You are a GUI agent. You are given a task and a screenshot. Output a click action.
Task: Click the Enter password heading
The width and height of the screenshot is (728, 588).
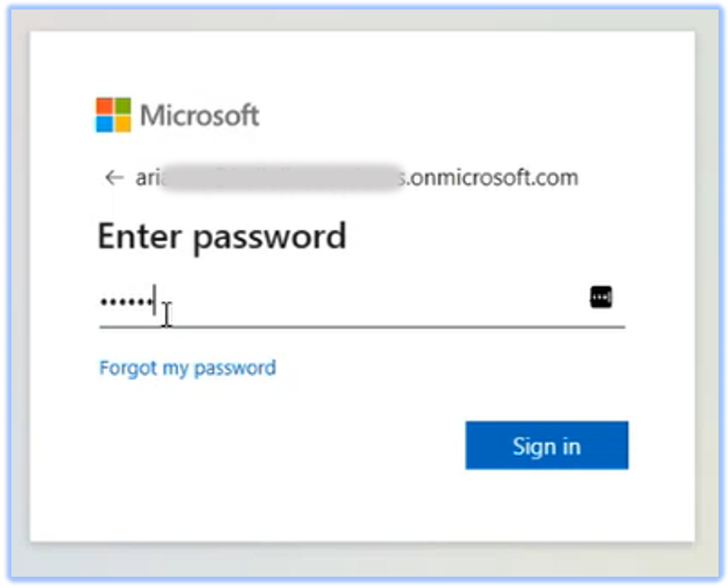[222, 236]
